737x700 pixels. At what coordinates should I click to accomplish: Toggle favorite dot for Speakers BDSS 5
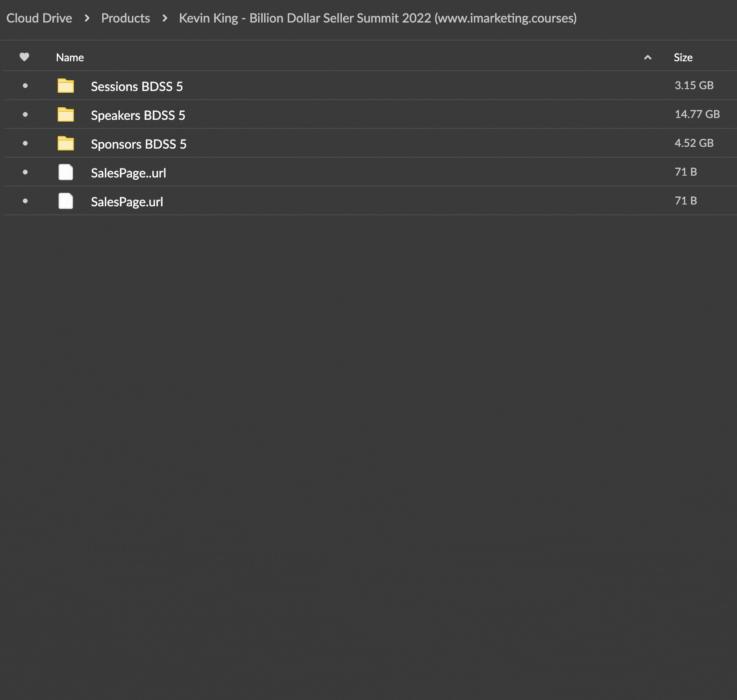click(25, 114)
